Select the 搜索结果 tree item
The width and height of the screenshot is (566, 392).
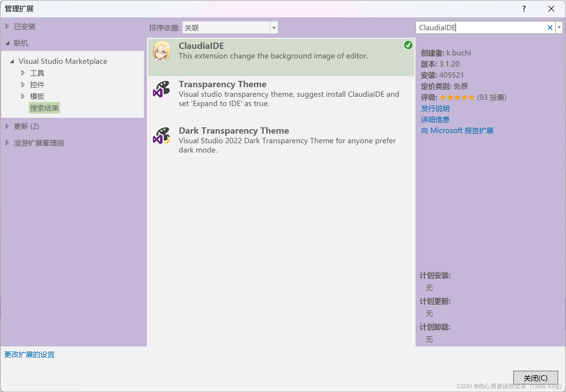click(44, 108)
